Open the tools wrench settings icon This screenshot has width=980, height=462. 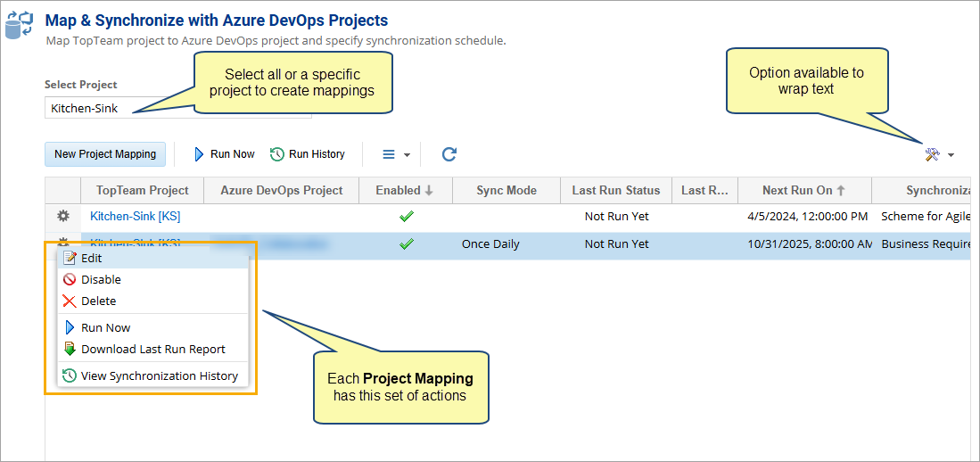click(x=932, y=154)
